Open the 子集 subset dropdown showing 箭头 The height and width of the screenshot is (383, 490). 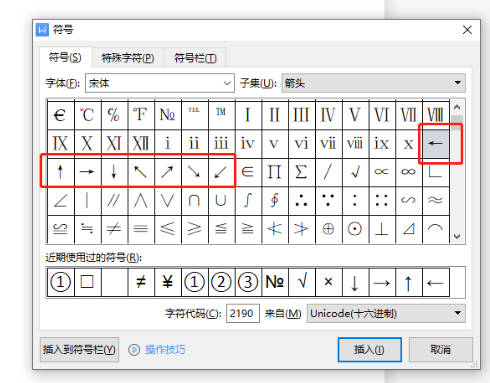point(373,83)
